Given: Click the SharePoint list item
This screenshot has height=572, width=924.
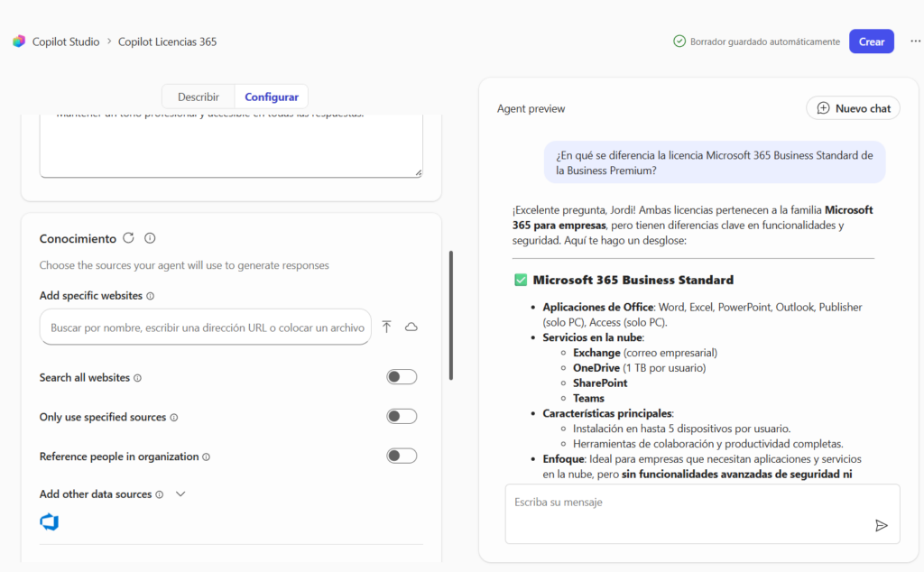Looking at the screenshot, I should 600,383.
